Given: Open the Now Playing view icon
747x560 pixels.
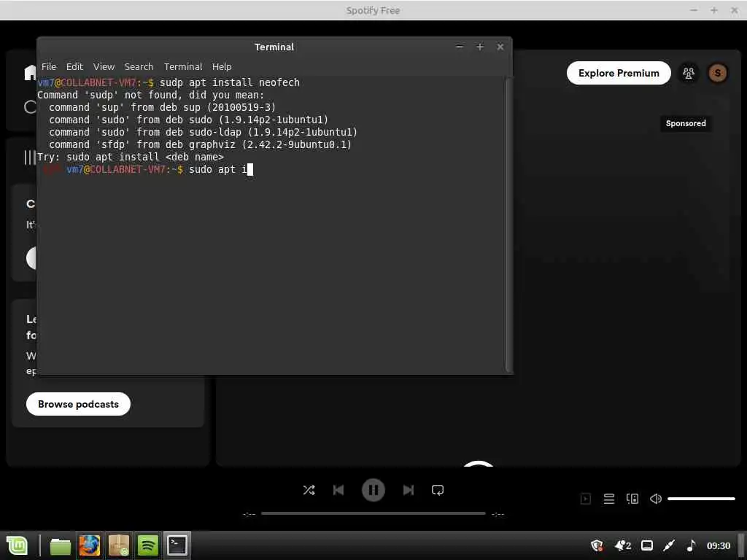Looking at the screenshot, I should pyautogui.click(x=586, y=499).
